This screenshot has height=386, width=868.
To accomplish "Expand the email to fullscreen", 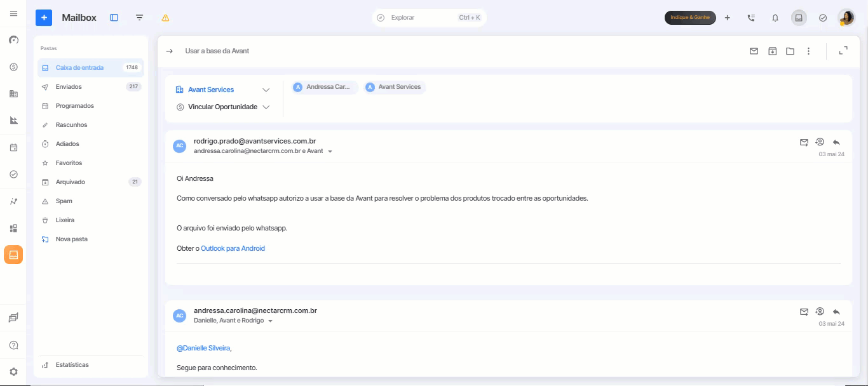I will pos(843,51).
